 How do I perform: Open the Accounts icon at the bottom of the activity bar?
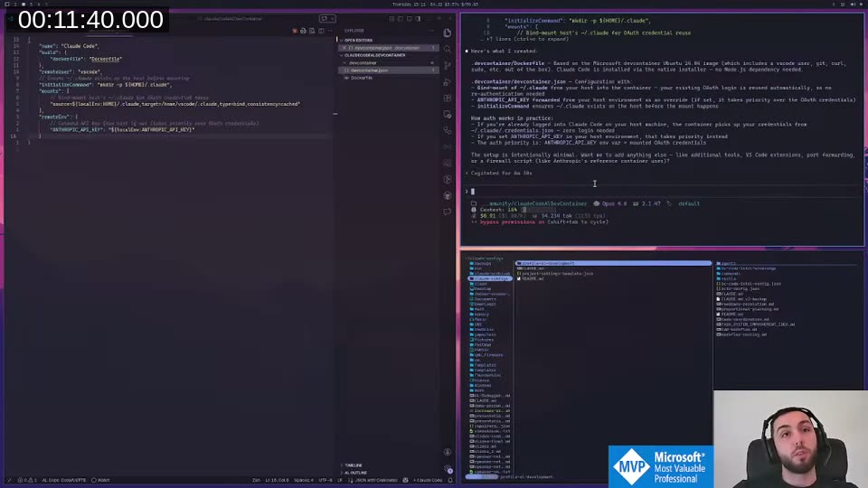coord(448,452)
